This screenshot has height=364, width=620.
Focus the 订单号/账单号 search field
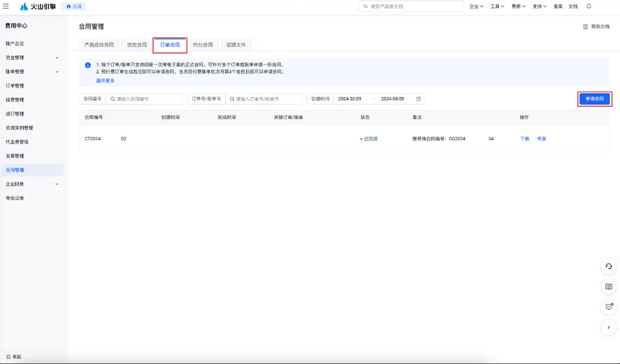click(264, 99)
